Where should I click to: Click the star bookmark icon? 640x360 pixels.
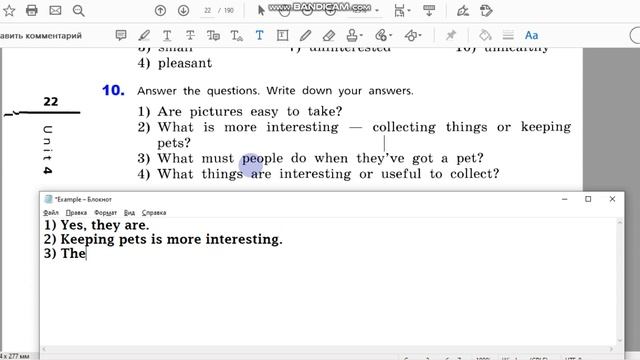tap(9, 11)
